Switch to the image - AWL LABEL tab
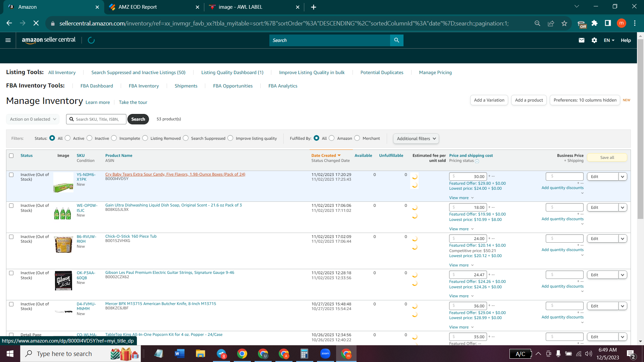 (x=254, y=7)
